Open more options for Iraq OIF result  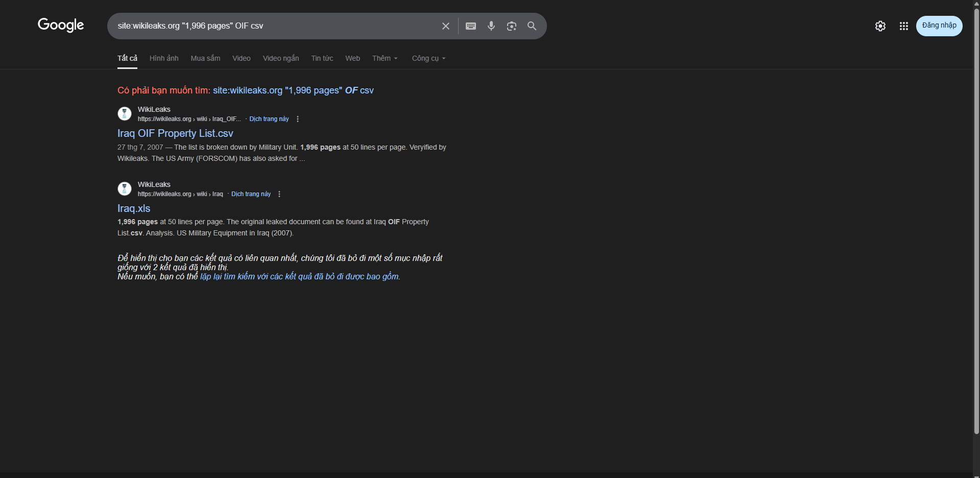pos(298,119)
